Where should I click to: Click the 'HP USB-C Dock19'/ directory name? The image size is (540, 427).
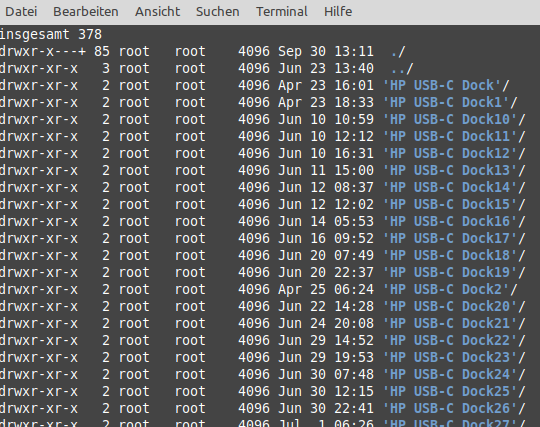[x=454, y=272]
